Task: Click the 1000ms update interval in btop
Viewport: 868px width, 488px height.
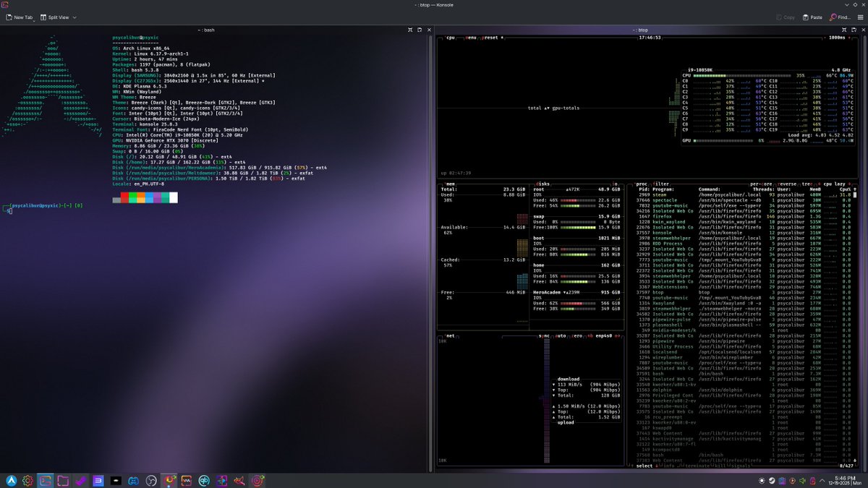Action: point(837,37)
